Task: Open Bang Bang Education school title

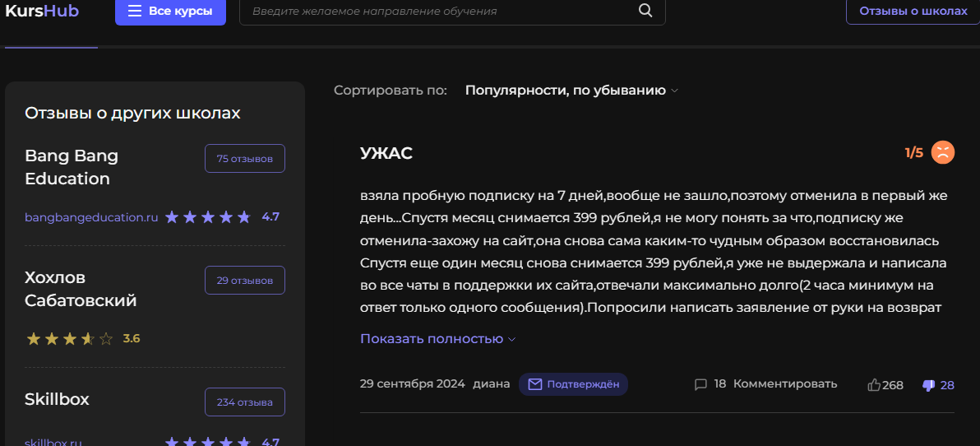Action: tap(72, 167)
